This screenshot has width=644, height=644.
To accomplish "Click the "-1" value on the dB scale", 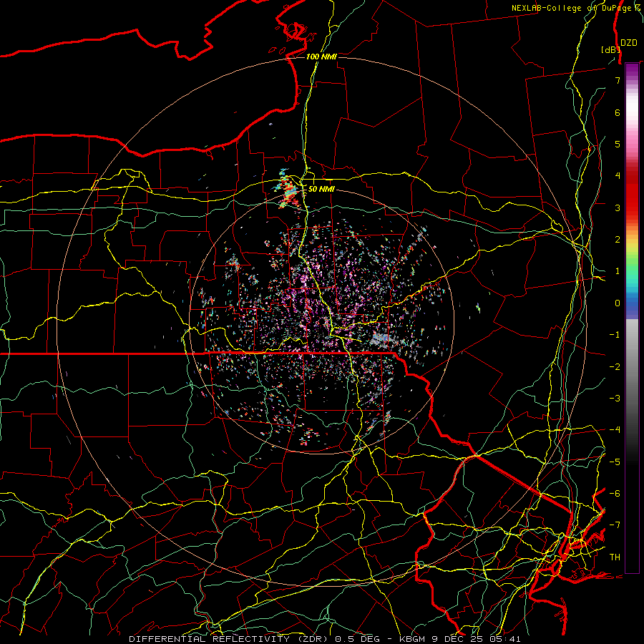I will click(x=615, y=335).
